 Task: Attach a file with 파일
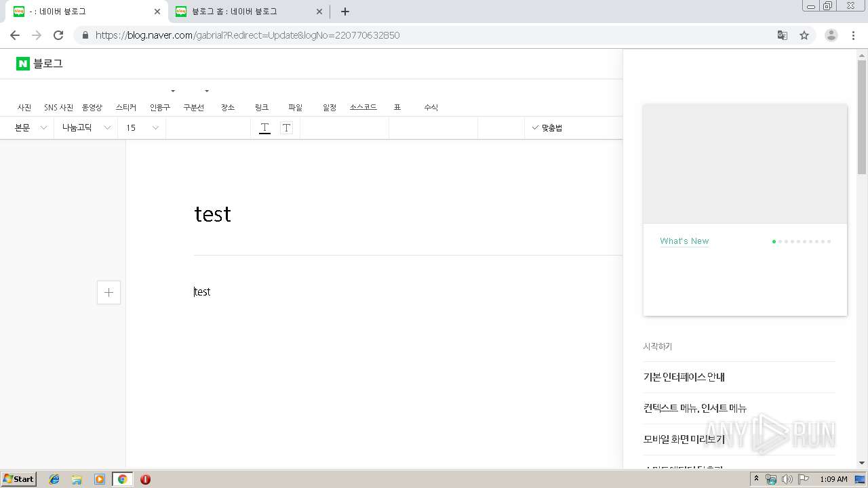(x=296, y=108)
